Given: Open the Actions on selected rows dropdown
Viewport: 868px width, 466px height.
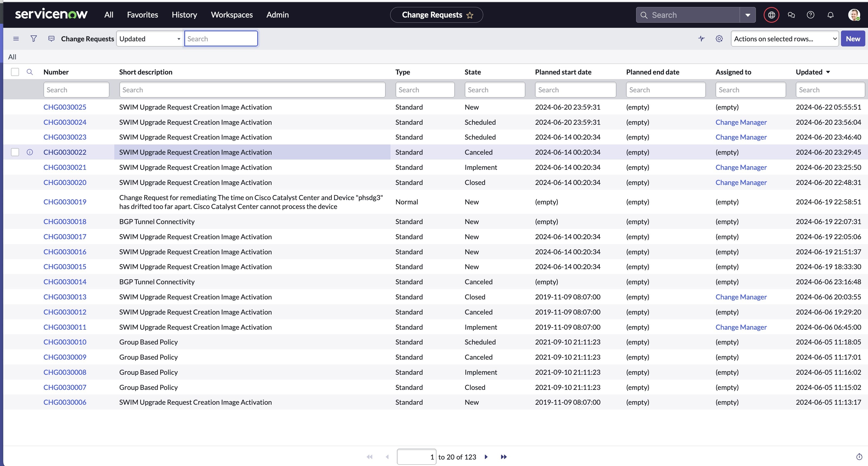Looking at the screenshot, I should [x=784, y=38].
